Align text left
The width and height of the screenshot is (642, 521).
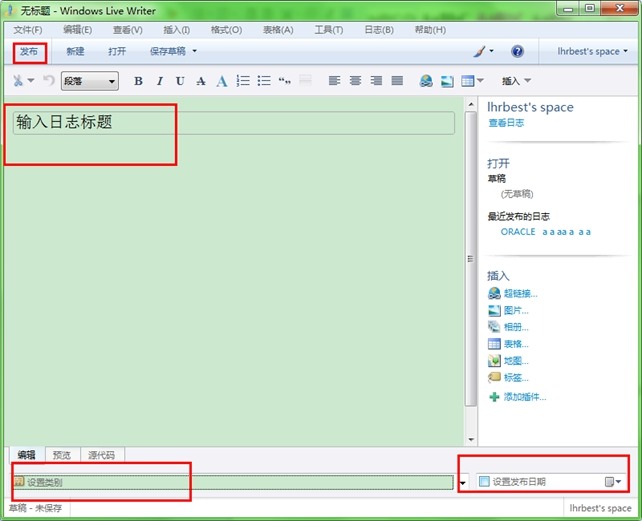pos(335,81)
